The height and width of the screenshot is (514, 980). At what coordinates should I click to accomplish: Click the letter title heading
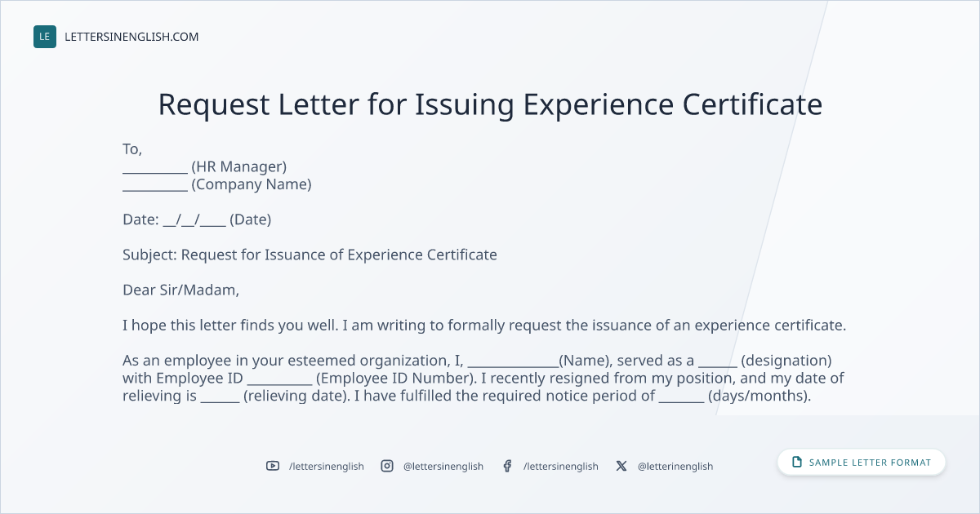(x=490, y=104)
